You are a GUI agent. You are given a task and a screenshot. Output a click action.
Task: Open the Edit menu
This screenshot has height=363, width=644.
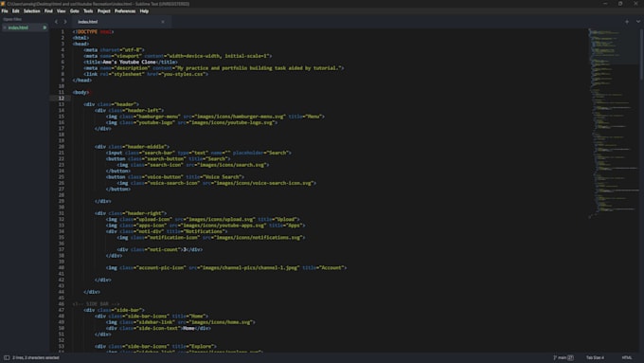[15, 11]
